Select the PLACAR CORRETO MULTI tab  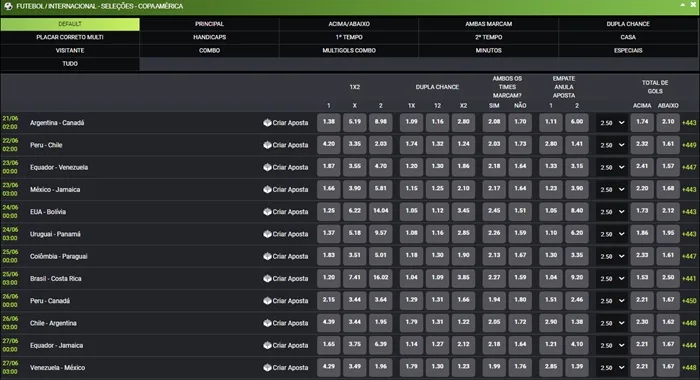click(70, 38)
